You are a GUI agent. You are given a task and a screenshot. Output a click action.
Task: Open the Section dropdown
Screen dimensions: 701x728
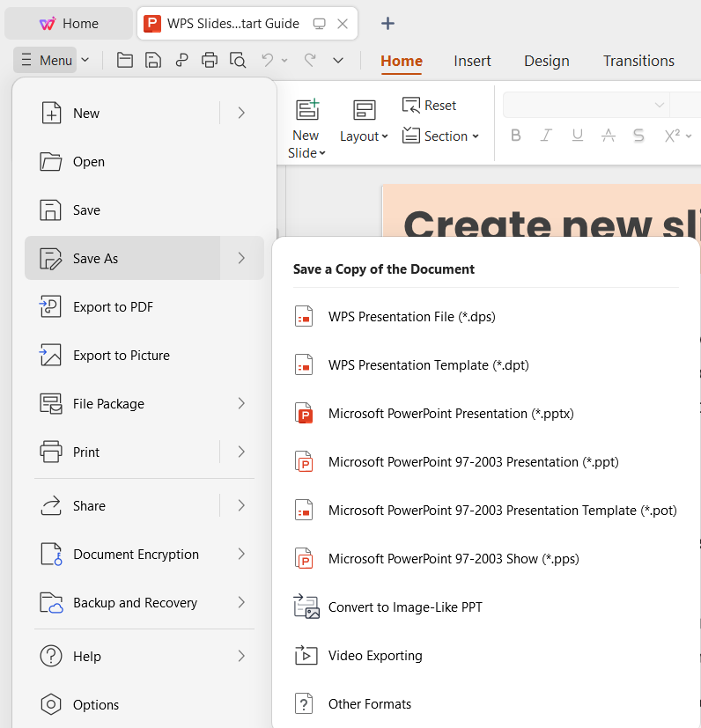(440, 136)
